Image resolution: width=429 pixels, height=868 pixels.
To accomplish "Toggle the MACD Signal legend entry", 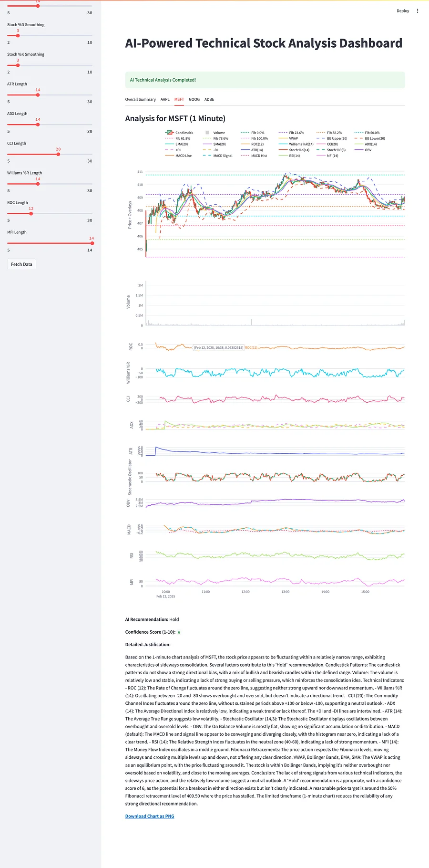I will [218, 156].
